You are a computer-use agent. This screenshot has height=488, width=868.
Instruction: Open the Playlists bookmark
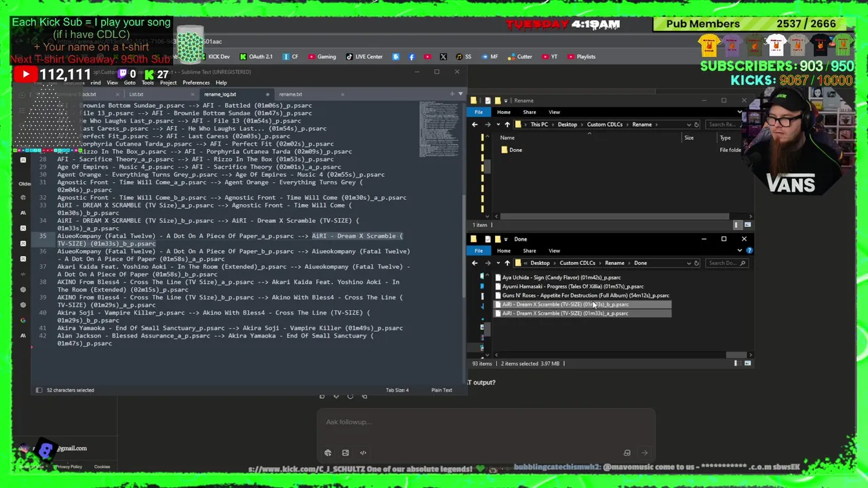[581, 57]
